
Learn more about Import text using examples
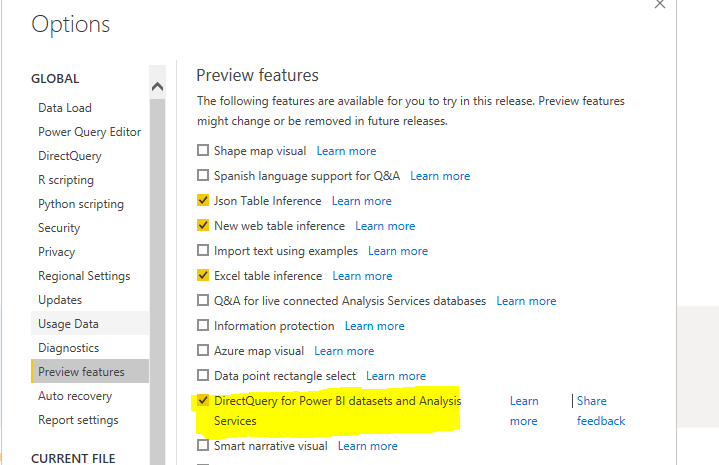(398, 251)
